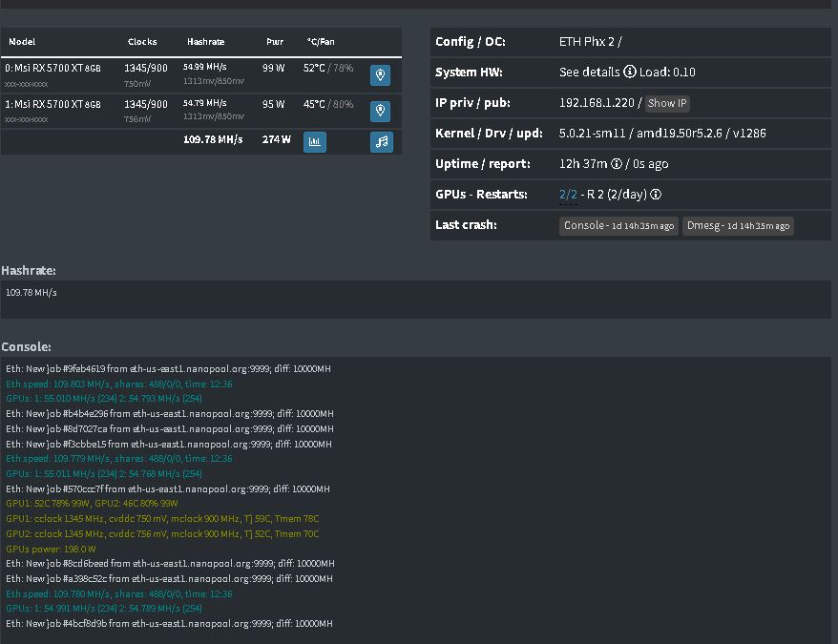Click the Load: 0.10 value
Screen dimensions: 838x644
coord(667,73)
